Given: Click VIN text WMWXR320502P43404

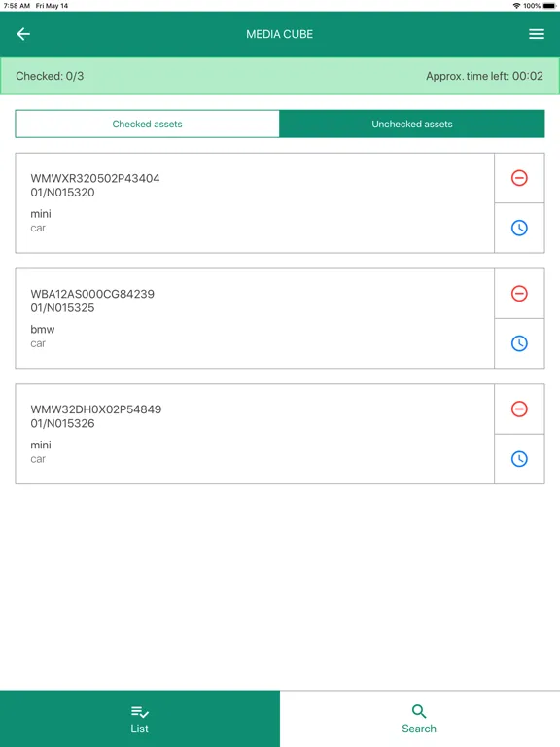Looking at the screenshot, I should tap(95, 178).
